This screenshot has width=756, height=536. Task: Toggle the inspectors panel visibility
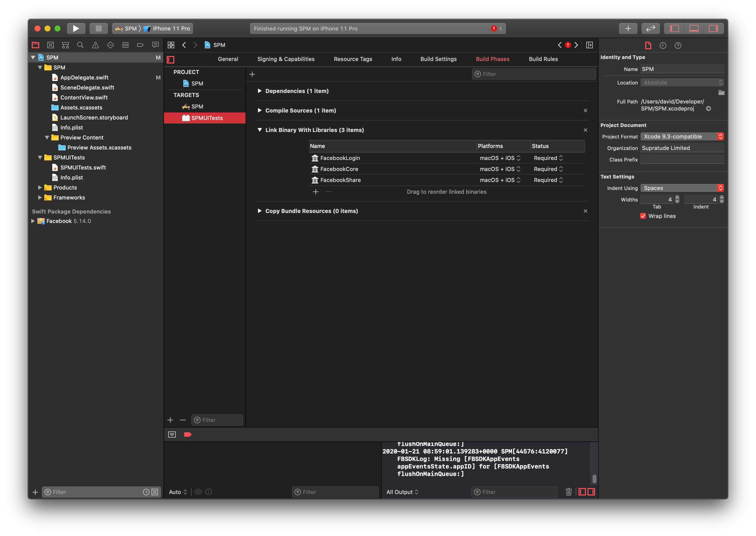pos(713,28)
